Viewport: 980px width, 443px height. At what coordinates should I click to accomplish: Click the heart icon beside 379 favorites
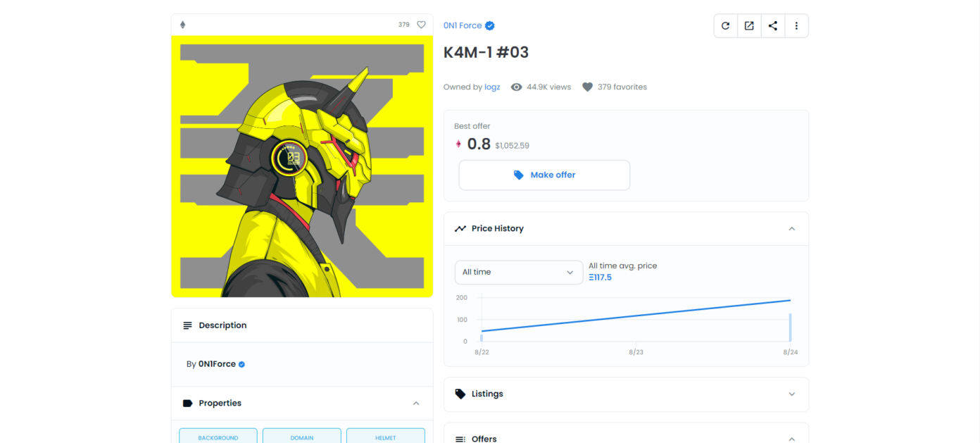[x=587, y=87]
